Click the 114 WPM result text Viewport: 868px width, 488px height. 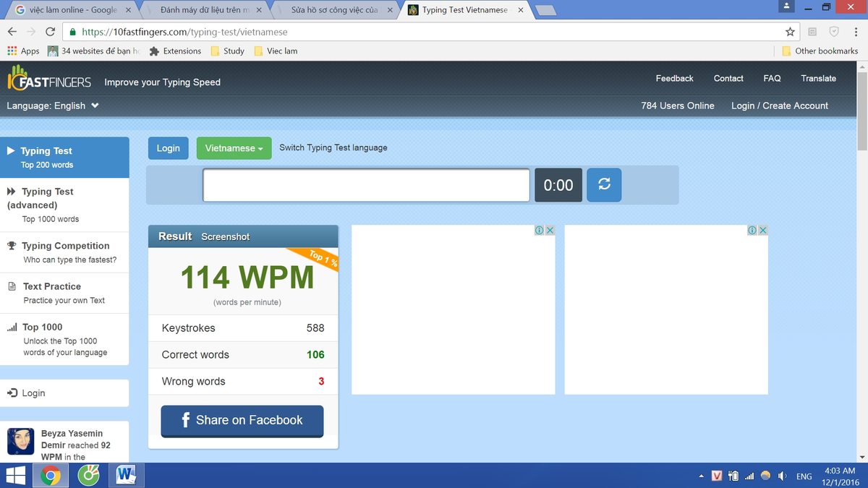click(x=247, y=278)
